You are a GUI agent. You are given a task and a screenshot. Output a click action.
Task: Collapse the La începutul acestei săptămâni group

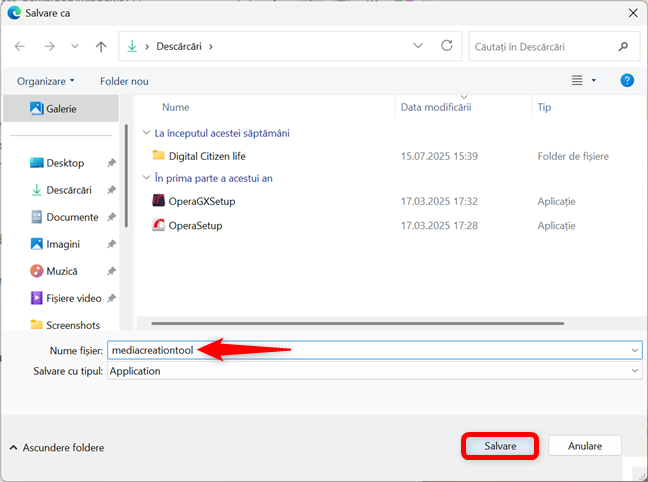coord(147,133)
